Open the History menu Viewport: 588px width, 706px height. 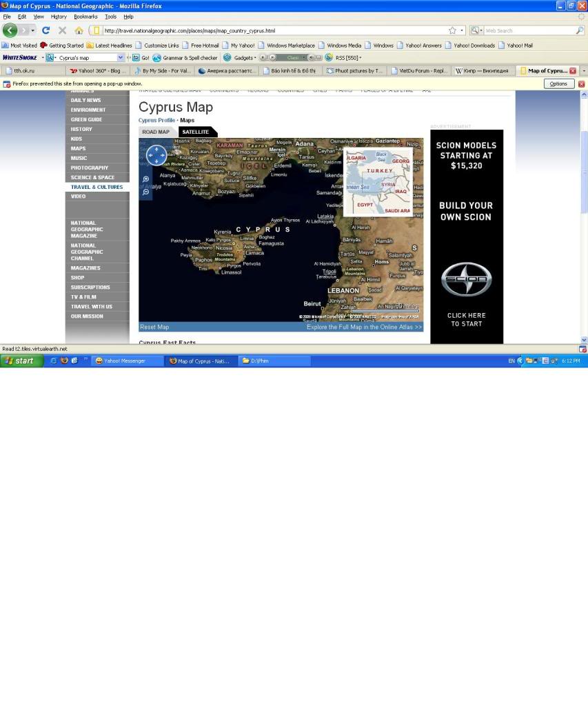tap(59, 17)
